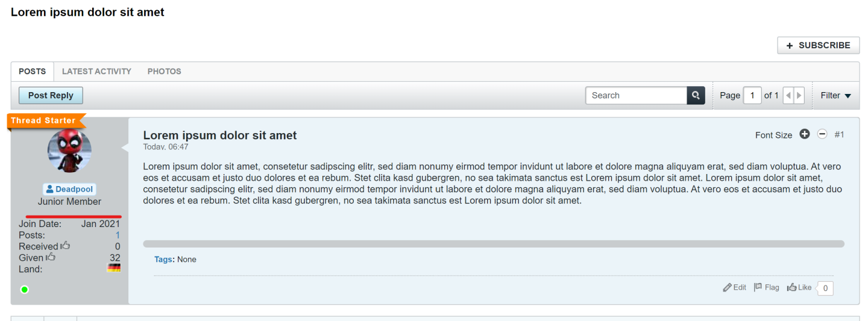Viewport: 868px width, 321px height.
Task: Increase font size with plus icon
Action: click(x=805, y=134)
